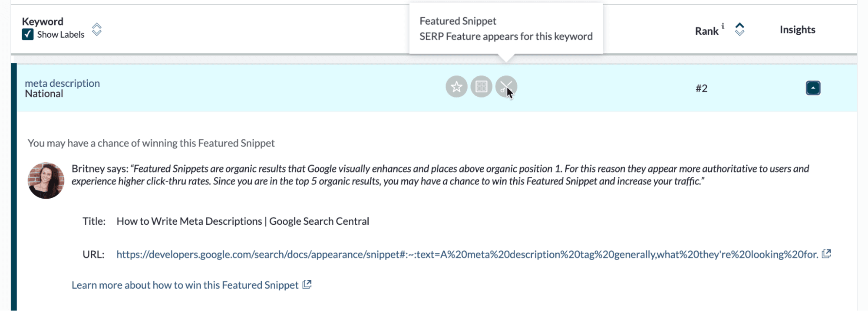Image resolution: width=868 pixels, height=311 pixels.
Task: Uncheck the Show Labels checkbox
Action: (x=28, y=35)
